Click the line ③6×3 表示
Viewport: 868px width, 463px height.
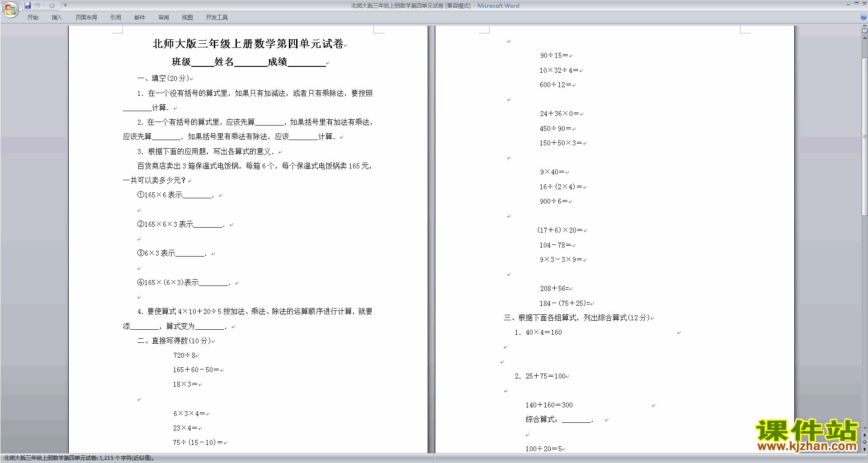tap(172, 253)
